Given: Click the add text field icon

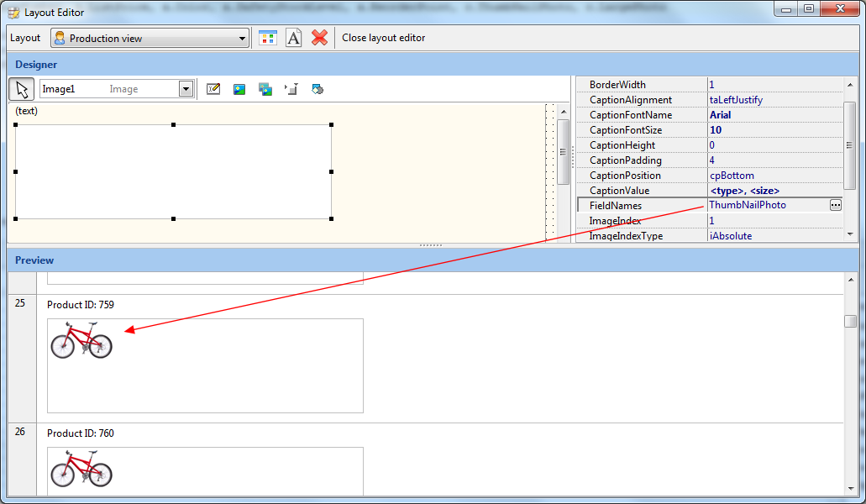Looking at the screenshot, I should pyautogui.click(x=213, y=89).
